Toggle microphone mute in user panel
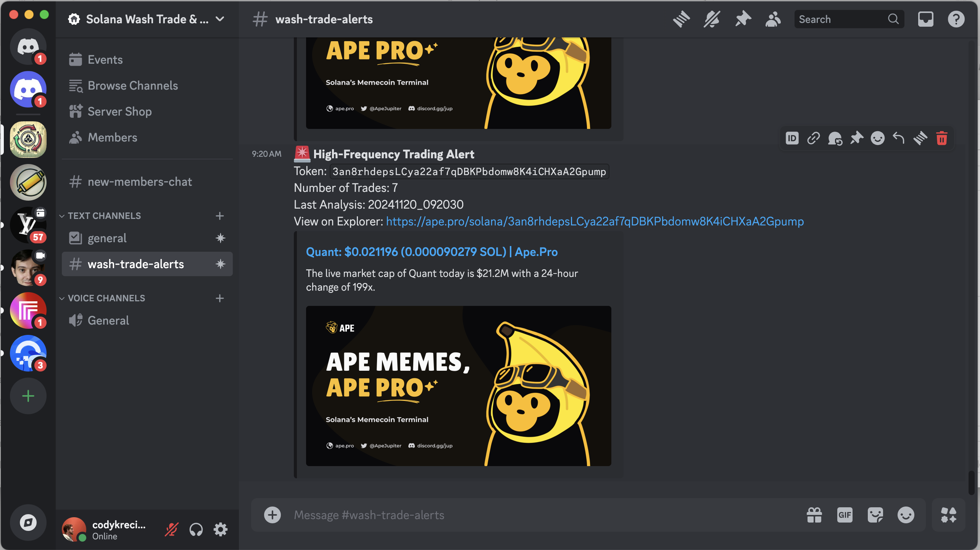This screenshot has width=980, height=550. (172, 529)
